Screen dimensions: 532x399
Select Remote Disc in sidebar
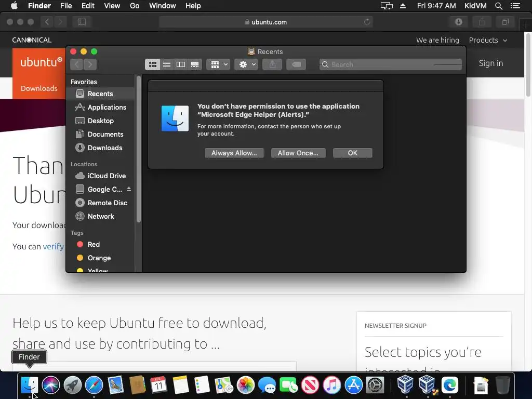tap(101, 203)
